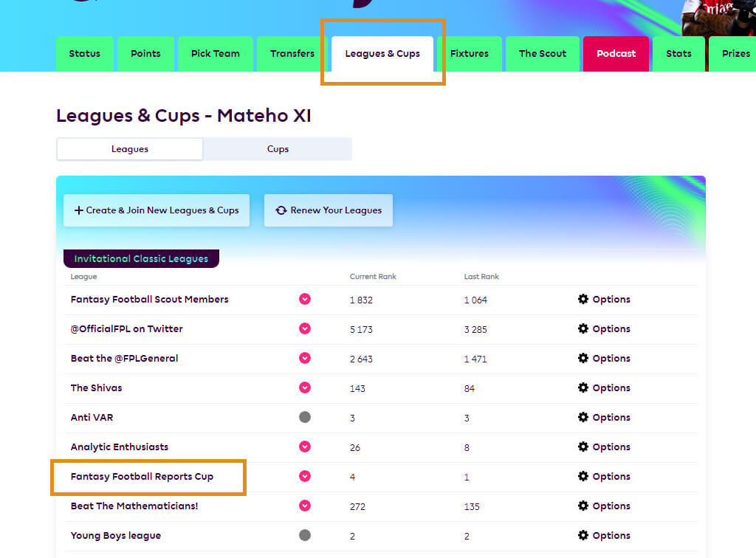Click Renew Your Leagues button
Viewport: 756px width, 558px height.
[x=329, y=210]
